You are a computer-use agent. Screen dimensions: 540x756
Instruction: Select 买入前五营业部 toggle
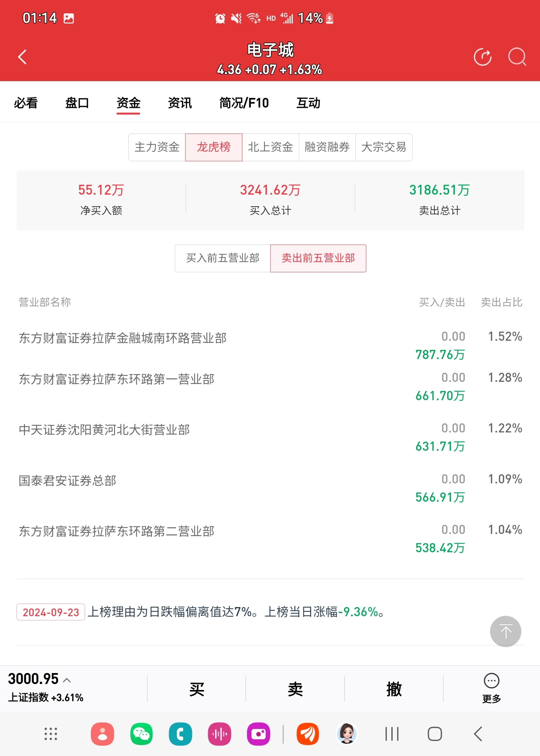pyautogui.click(x=223, y=258)
